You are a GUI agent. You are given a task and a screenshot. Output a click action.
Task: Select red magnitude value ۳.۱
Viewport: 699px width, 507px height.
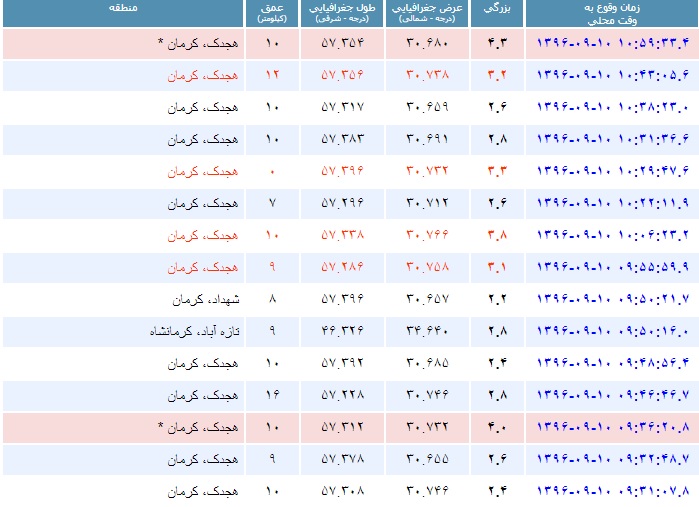click(497, 267)
